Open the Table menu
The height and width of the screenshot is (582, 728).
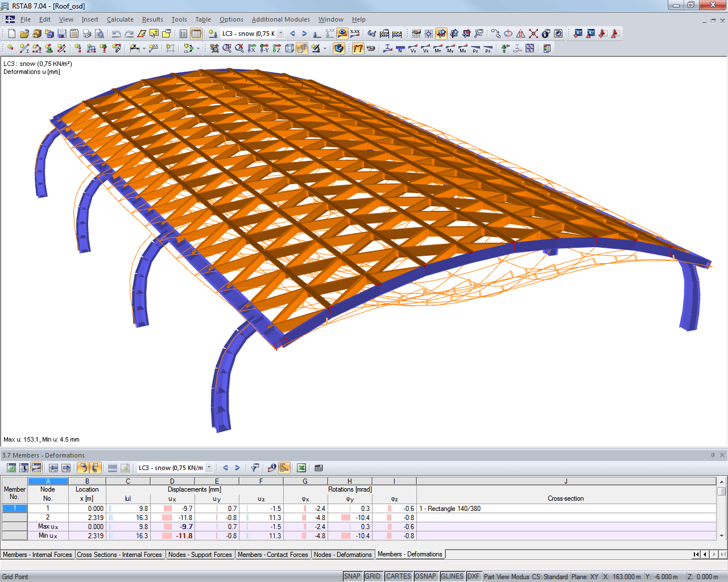click(x=203, y=19)
